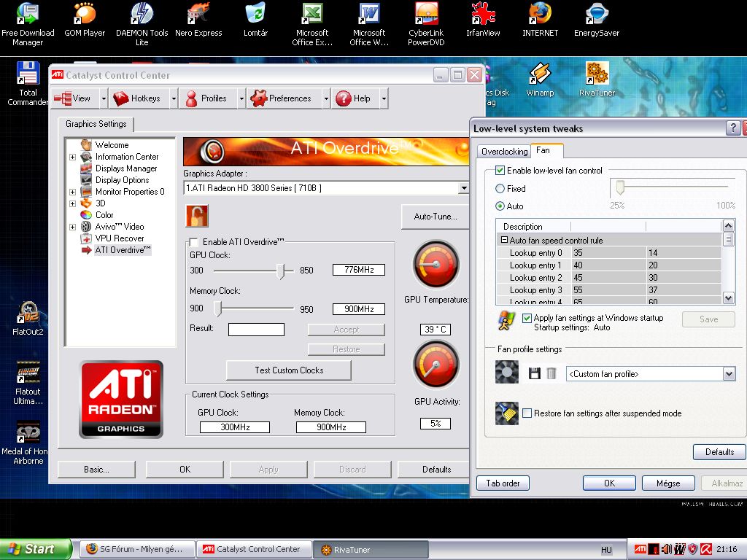Click the GPU Clock slider handle

pos(280,271)
